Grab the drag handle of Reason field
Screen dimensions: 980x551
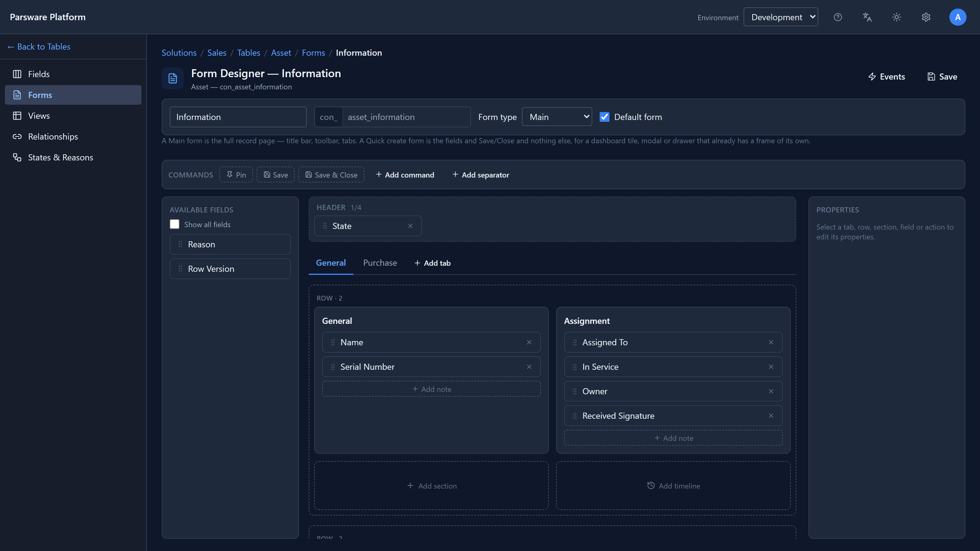click(x=180, y=244)
